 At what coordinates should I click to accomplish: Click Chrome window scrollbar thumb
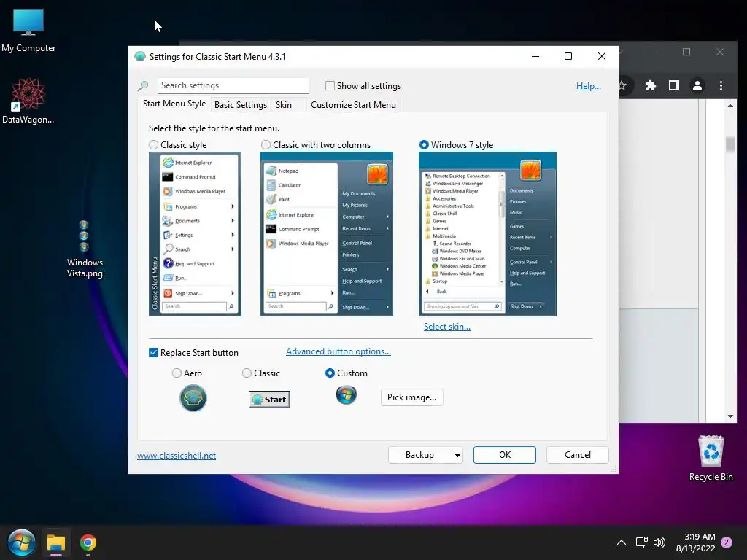coord(730,144)
